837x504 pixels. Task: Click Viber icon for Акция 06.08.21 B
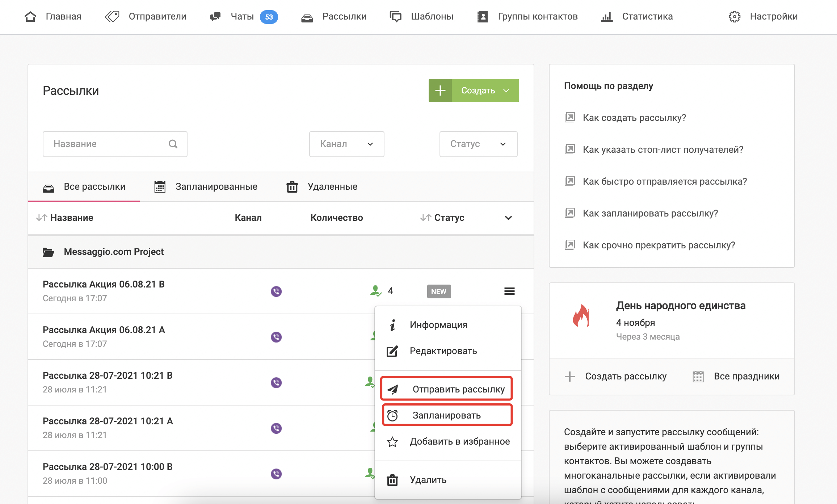coord(276,291)
